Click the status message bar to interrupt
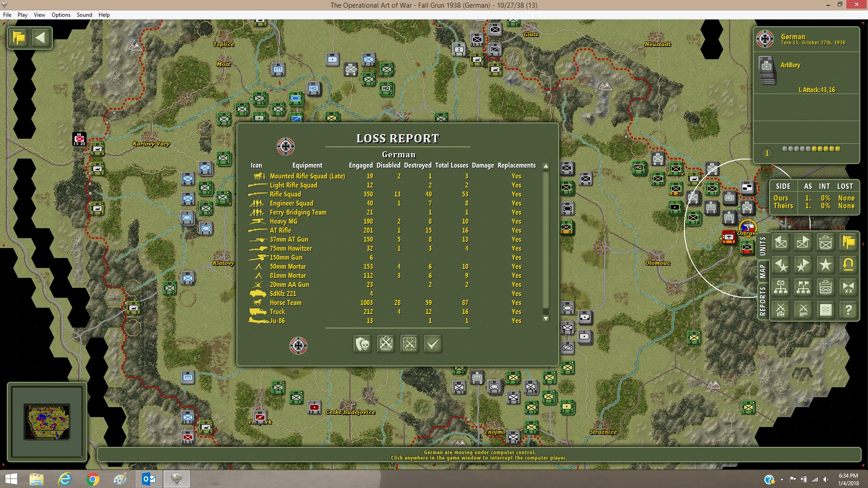This screenshot has height=488, width=868. [x=479, y=455]
